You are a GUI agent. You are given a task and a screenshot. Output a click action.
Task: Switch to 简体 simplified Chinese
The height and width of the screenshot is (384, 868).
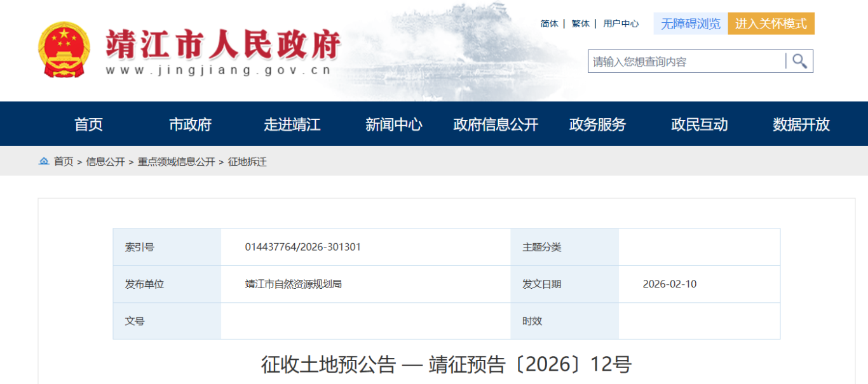pyautogui.click(x=549, y=23)
